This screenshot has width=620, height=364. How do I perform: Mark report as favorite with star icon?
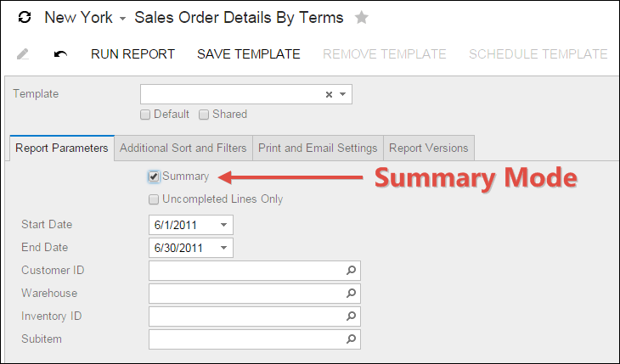coord(362,18)
